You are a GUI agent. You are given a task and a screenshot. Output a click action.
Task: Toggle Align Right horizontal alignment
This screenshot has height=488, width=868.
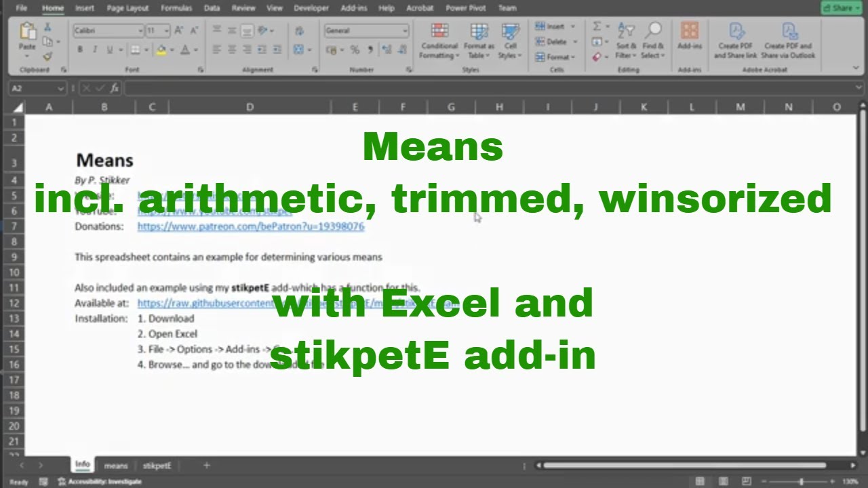tap(247, 50)
